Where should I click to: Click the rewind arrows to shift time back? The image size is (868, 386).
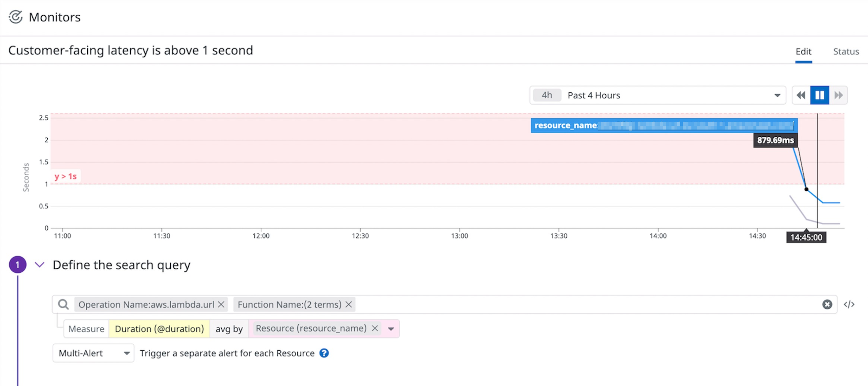pyautogui.click(x=800, y=95)
